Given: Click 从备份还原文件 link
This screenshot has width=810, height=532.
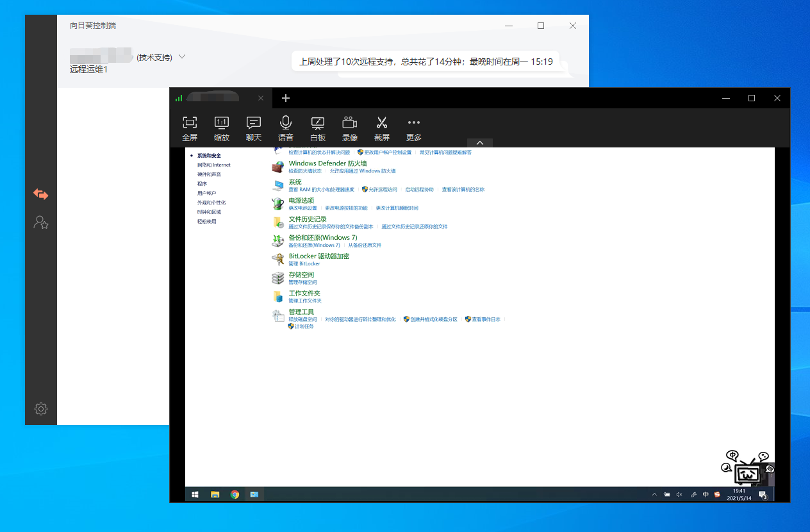Looking at the screenshot, I should (365, 245).
